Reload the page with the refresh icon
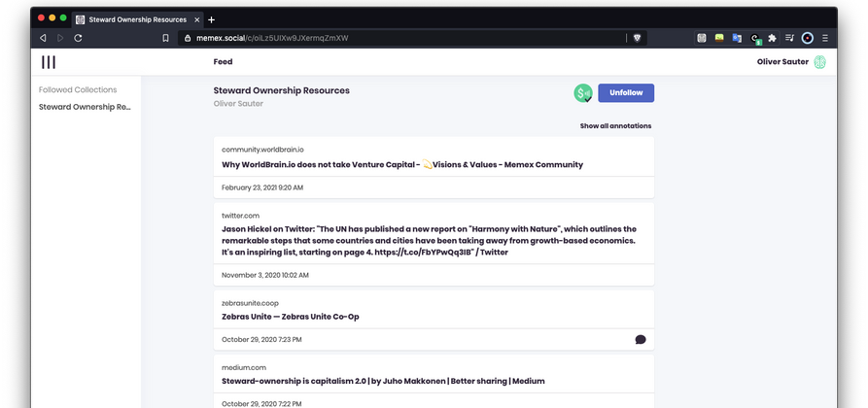 pos(78,38)
